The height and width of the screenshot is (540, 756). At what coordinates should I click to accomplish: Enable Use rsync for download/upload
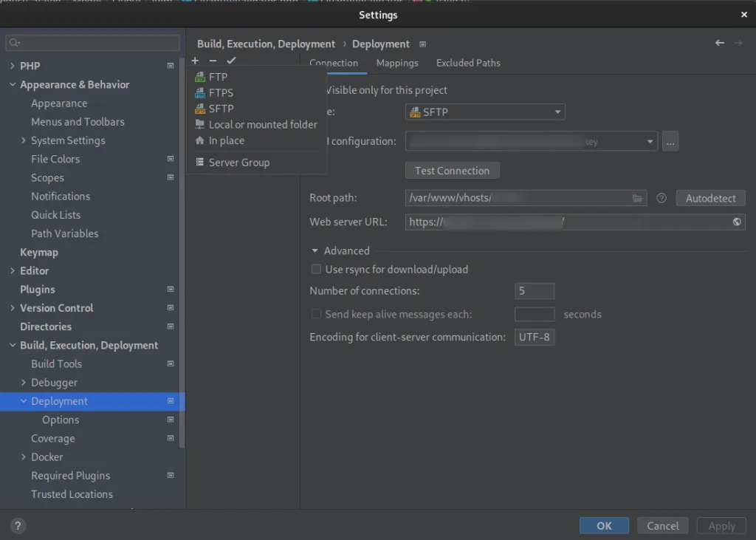coord(315,269)
